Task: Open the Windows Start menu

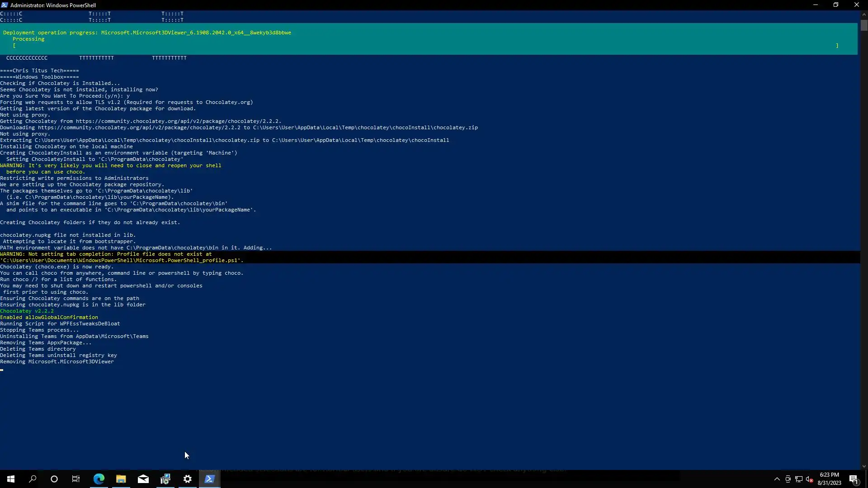Action: pos(11,479)
